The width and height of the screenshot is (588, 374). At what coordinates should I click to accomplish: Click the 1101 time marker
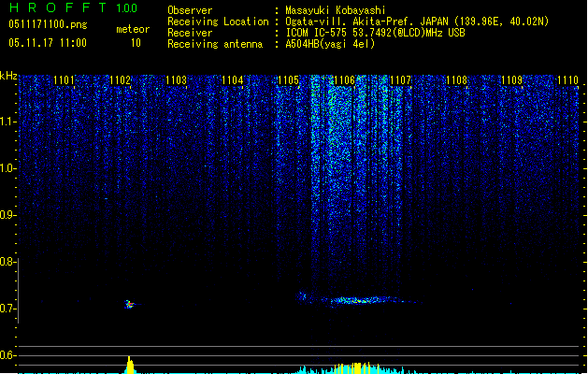(x=64, y=80)
